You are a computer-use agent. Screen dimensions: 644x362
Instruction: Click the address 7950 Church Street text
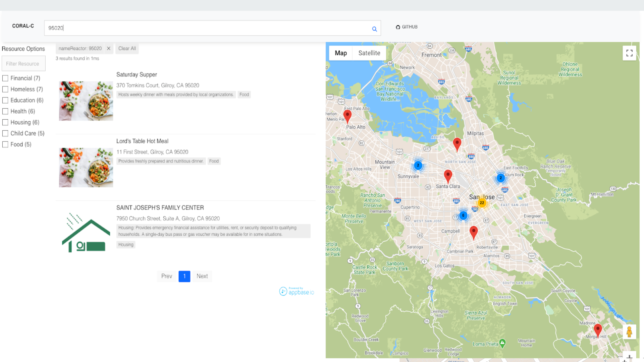click(168, 219)
